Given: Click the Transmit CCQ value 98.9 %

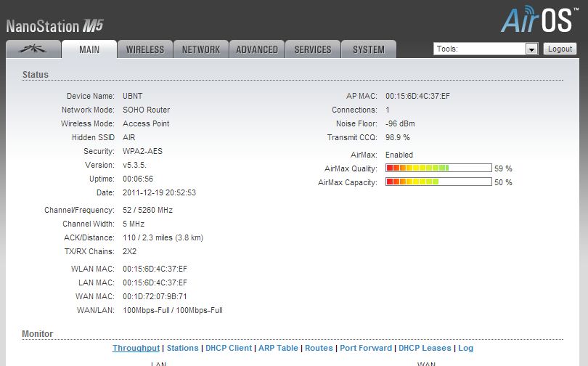Looking at the screenshot, I should pos(398,138).
